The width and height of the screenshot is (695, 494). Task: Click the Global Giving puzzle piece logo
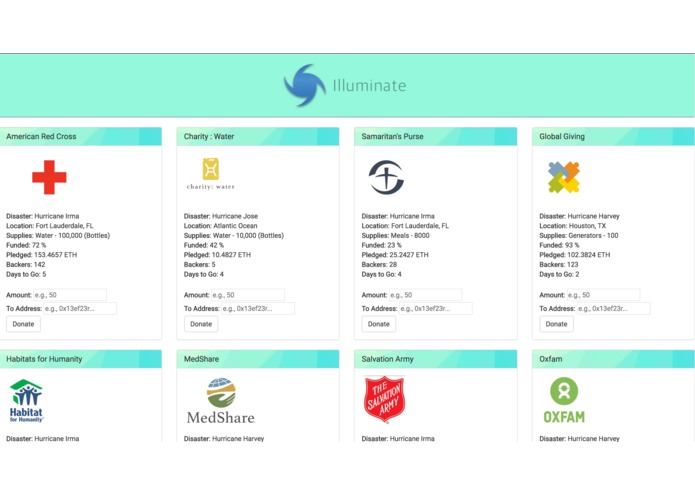[563, 177]
